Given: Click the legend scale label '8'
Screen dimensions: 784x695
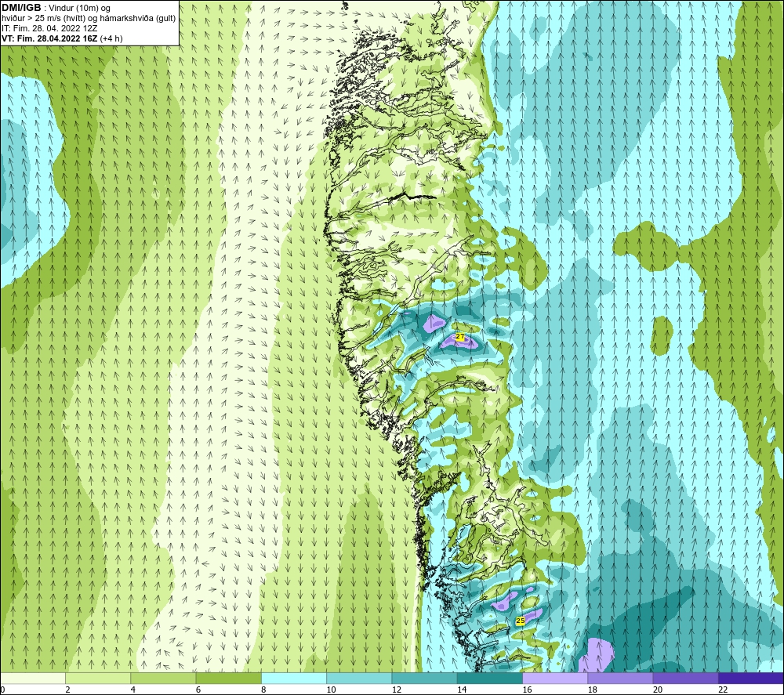Looking at the screenshot, I should click(x=263, y=690).
